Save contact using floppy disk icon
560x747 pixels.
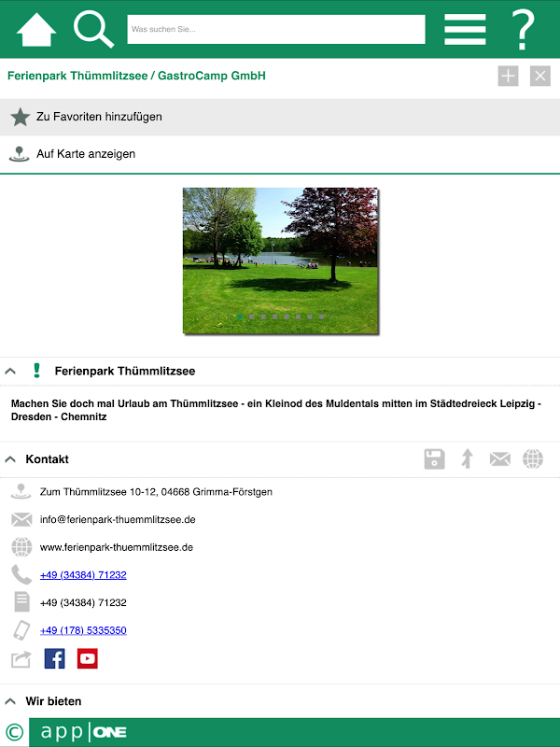[434, 459]
